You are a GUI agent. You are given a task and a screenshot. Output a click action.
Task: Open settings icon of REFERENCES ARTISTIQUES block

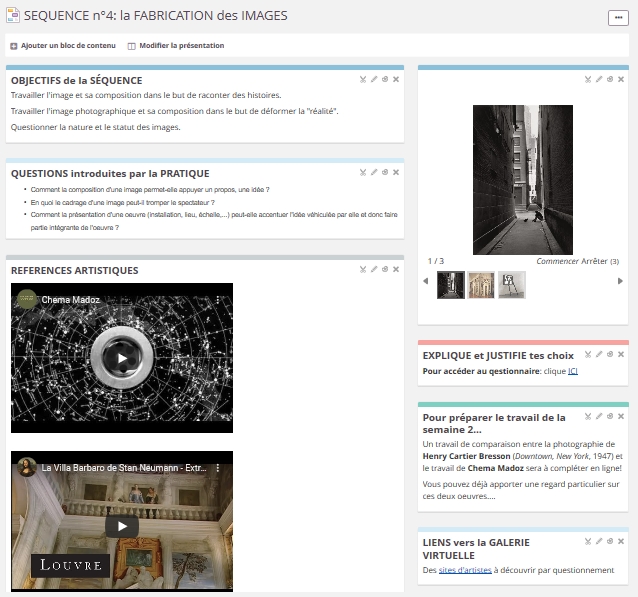tap(385, 269)
